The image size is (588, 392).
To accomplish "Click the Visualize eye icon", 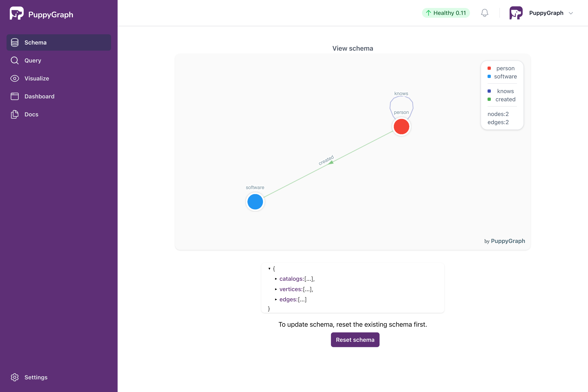I will pos(15,79).
